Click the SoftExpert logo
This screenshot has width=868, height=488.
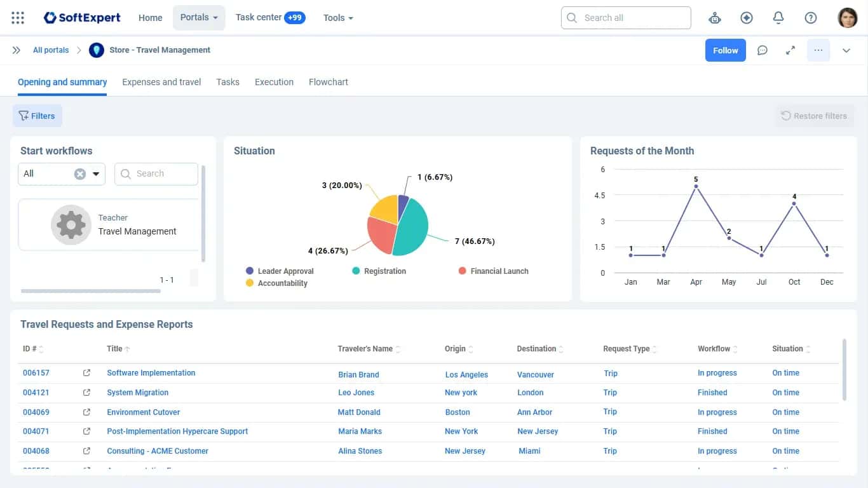click(82, 18)
